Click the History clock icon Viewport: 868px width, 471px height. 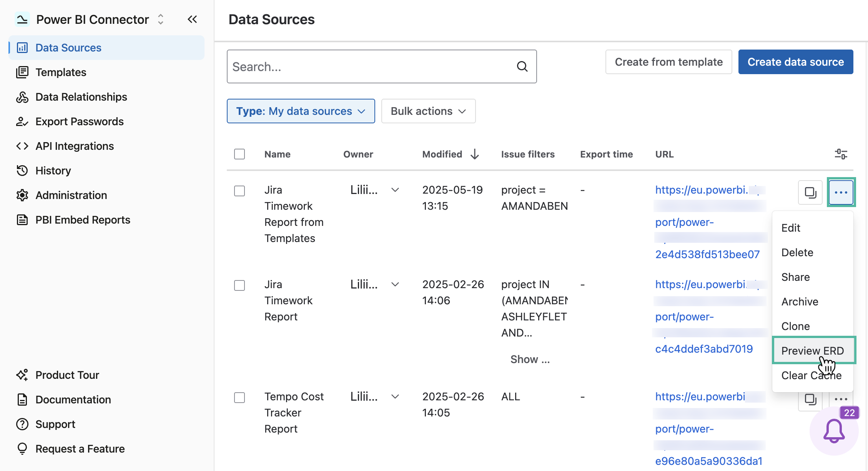pos(22,171)
